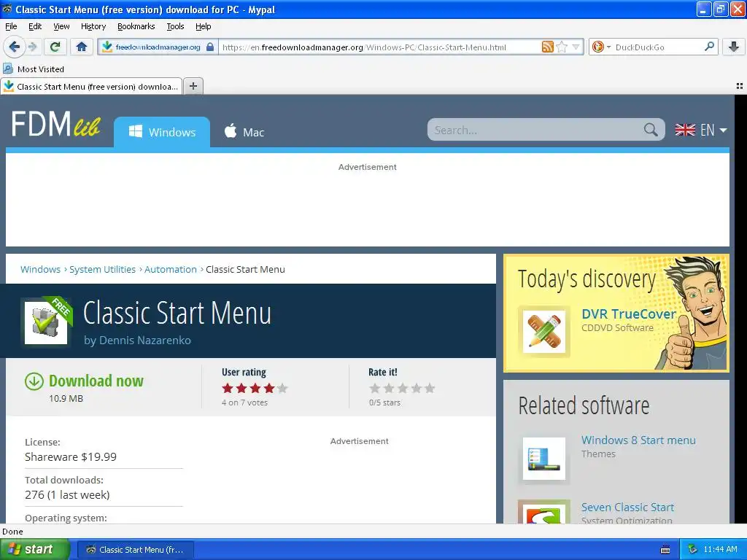Open the View menu
Screen dimensions: 747x560
click(61, 26)
